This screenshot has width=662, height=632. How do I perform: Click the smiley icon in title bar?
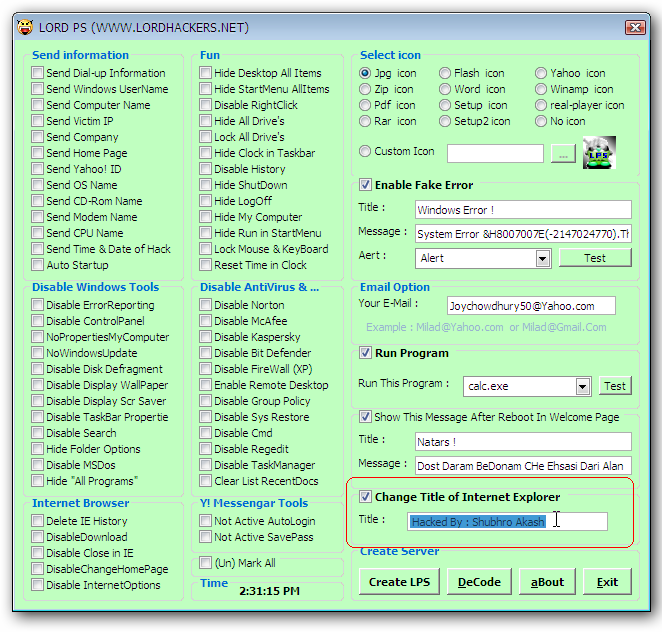pos(25,27)
